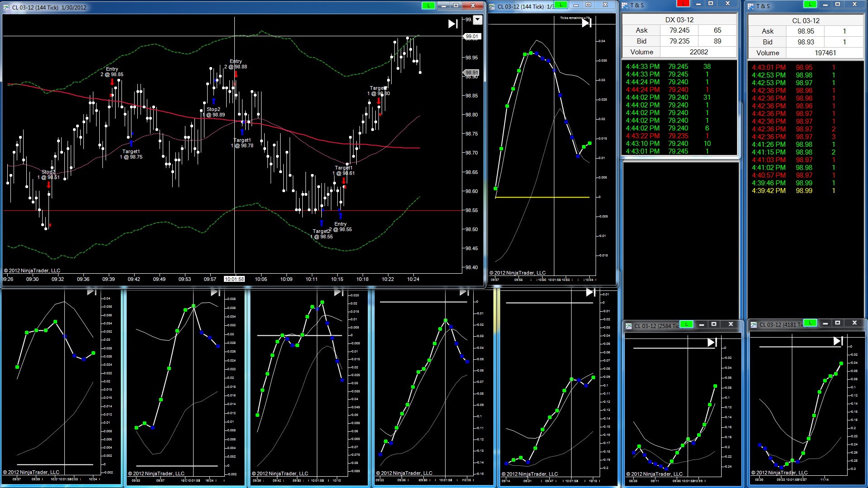Toggle the green L button on the 2584 Tick chart

click(687, 324)
